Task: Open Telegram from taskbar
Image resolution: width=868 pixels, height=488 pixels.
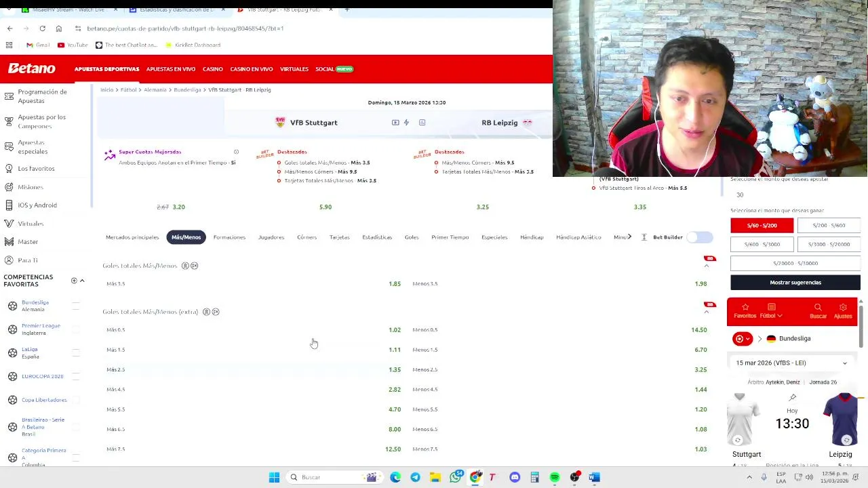Action: tap(415, 477)
